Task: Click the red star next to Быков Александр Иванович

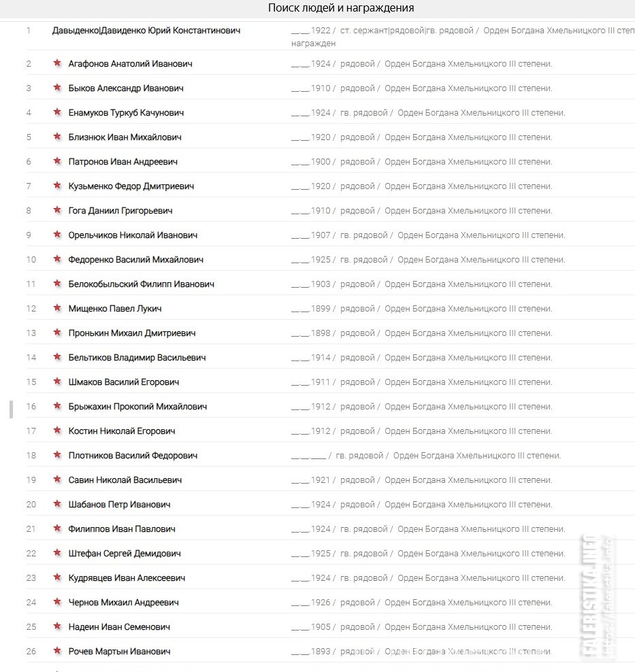Action: tap(57, 88)
